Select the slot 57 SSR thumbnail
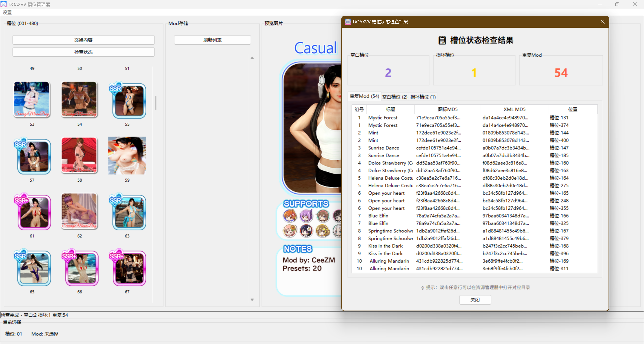 pos(32,156)
